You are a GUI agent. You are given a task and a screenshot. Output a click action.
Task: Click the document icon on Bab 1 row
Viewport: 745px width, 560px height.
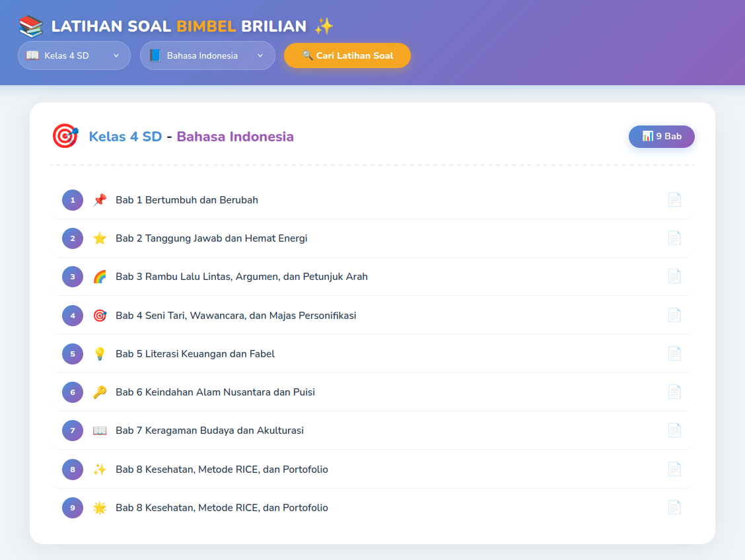[x=674, y=200]
